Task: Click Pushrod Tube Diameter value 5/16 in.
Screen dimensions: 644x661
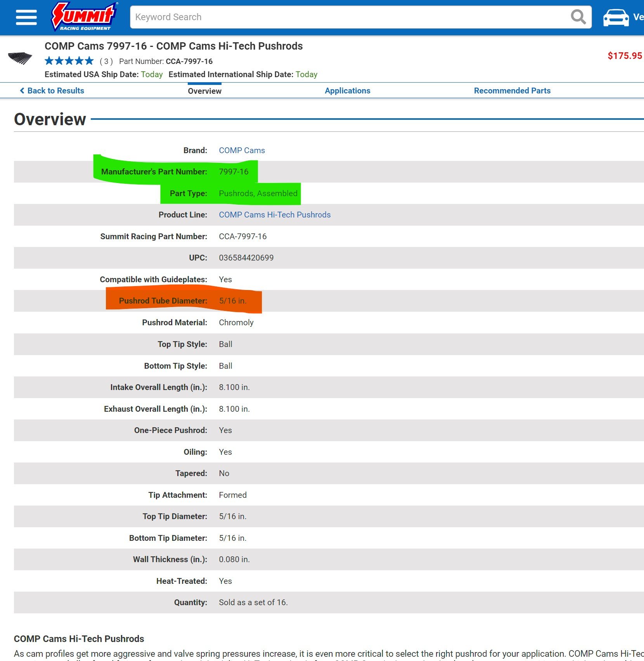Action: pyautogui.click(x=232, y=301)
